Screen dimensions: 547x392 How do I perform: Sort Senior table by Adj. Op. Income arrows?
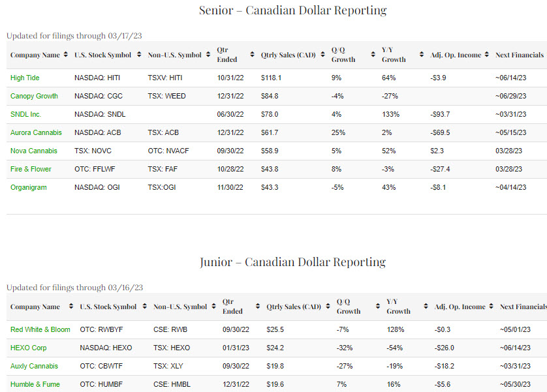click(486, 55)
